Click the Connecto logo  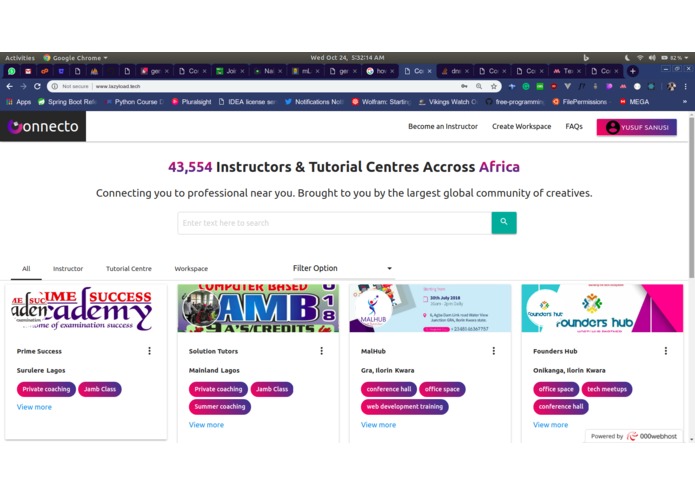click(43, 127)
